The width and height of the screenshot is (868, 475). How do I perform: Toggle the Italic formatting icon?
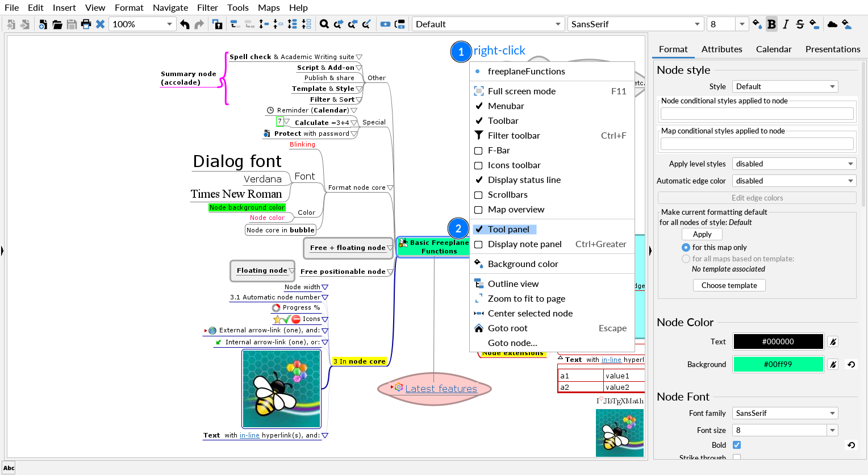click(786, 24)
